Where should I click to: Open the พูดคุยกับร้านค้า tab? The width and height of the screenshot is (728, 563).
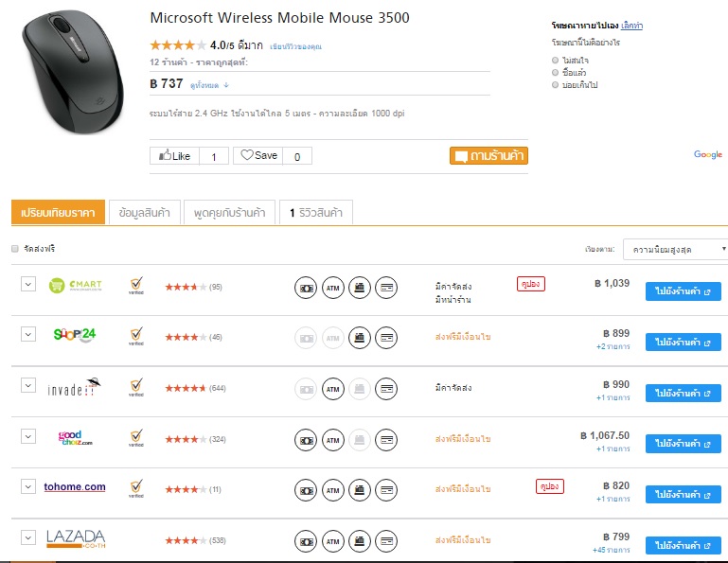pos(229,213)
